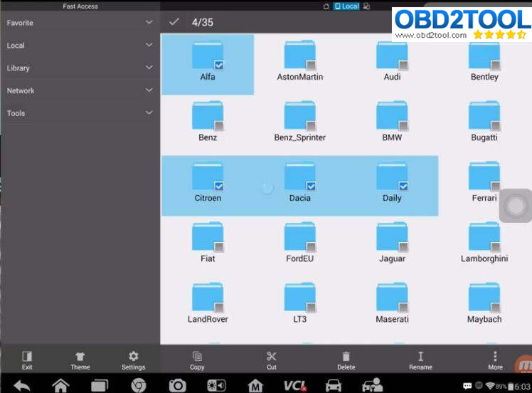
Task: Open the Theme chooser
Action: coord(80,360)
